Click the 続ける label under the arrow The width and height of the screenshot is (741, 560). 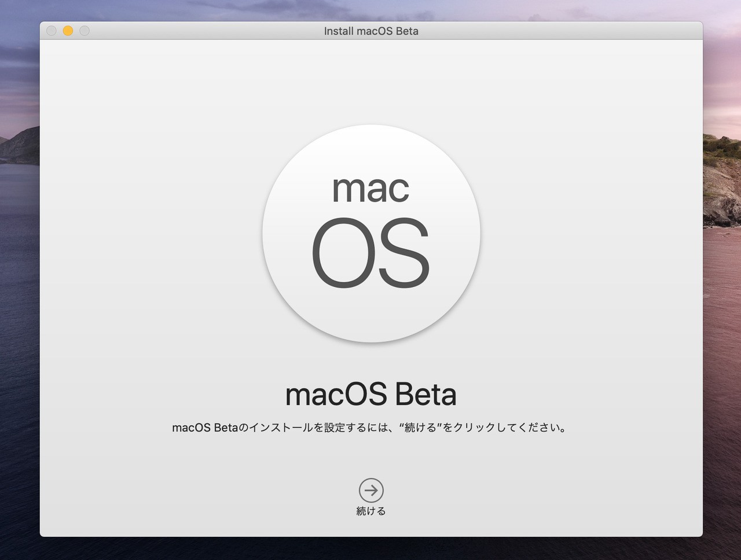point(371,511)
